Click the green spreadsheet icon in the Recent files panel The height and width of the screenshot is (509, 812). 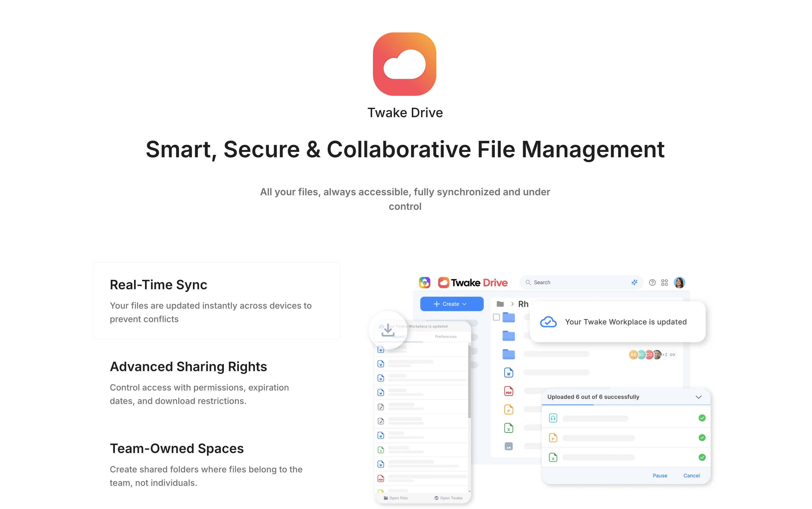(x=381, y=450)
